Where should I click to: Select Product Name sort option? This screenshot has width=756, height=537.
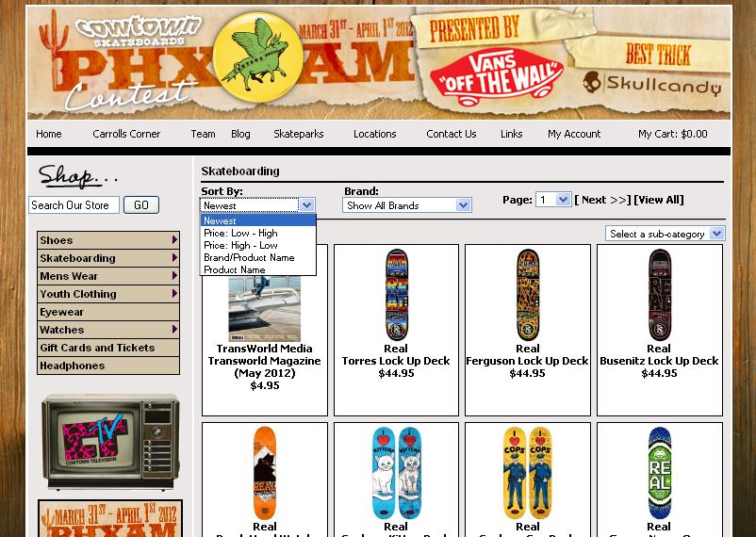coord(258,270)
